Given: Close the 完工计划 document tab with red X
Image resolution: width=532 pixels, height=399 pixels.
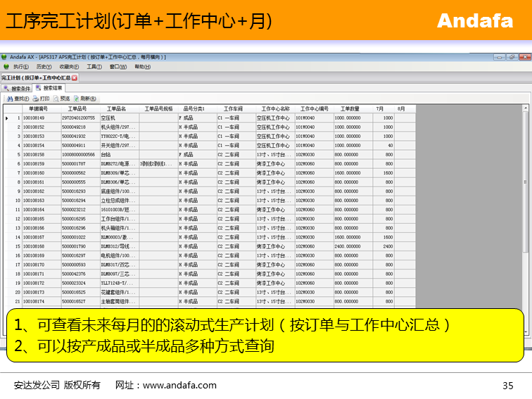Looking at the screenshot, I should click(x=75, y=77).
